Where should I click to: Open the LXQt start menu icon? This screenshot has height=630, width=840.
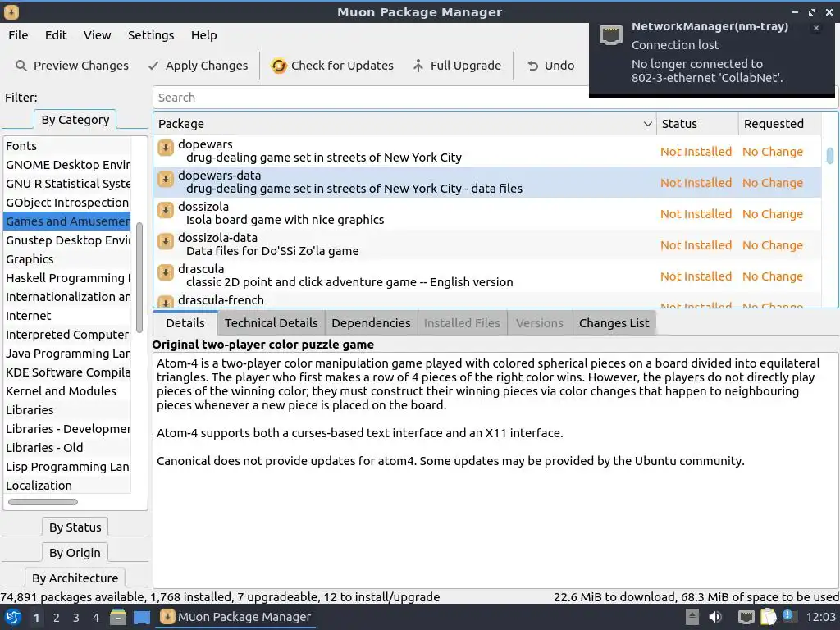[x=13, y=617]
